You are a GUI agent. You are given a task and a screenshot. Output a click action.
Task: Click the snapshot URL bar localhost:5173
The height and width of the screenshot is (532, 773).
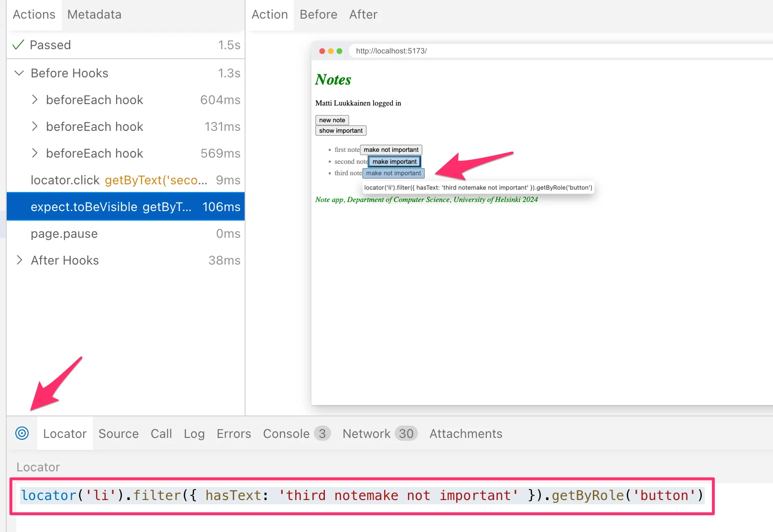[562, 51]
